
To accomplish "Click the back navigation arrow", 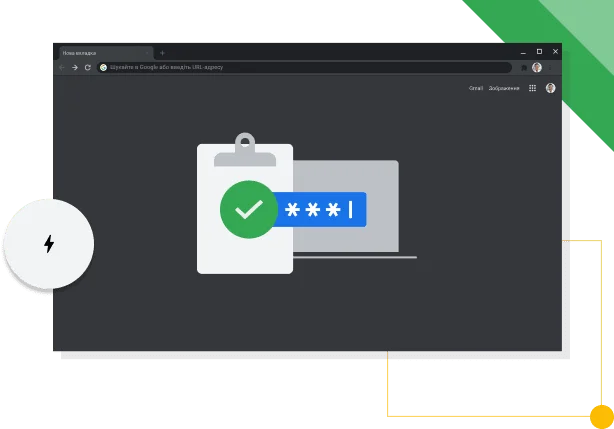I will tap(62, 67).
